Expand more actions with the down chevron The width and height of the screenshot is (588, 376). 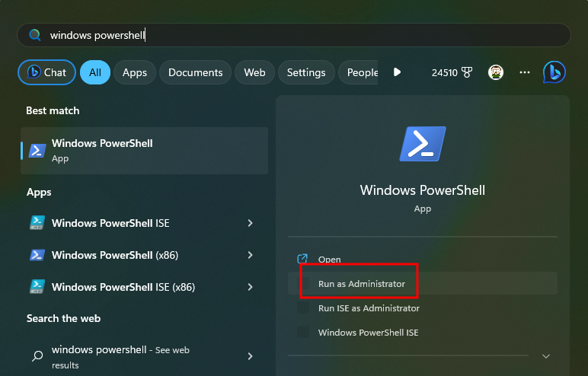click(546, 356)
